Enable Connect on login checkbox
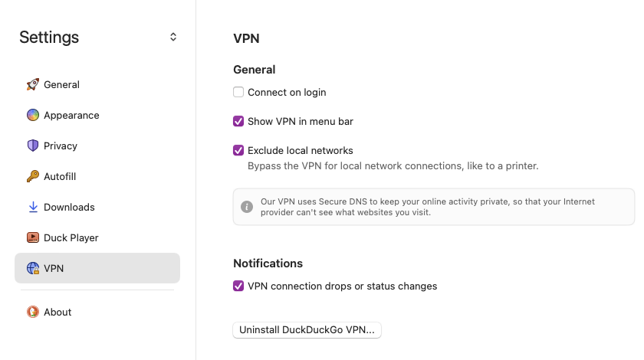The image size is (644, 360). pyautogui.click(x=238, y=92)
